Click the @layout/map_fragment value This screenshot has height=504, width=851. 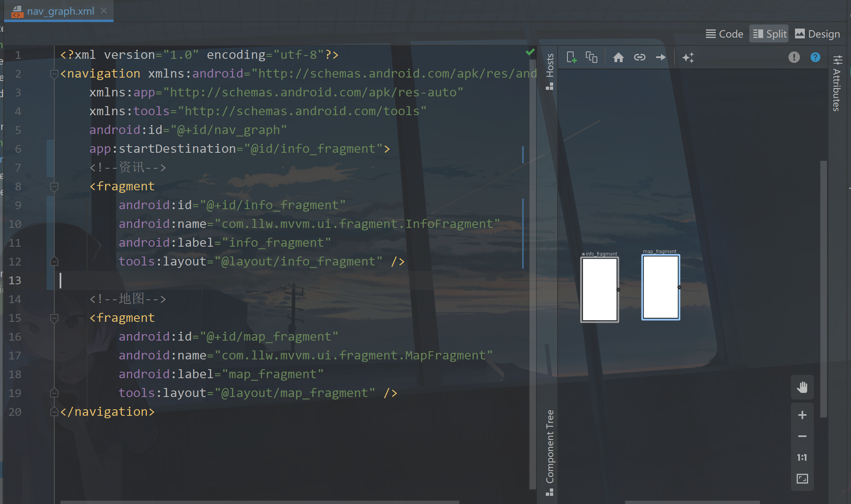coord(295,393)
